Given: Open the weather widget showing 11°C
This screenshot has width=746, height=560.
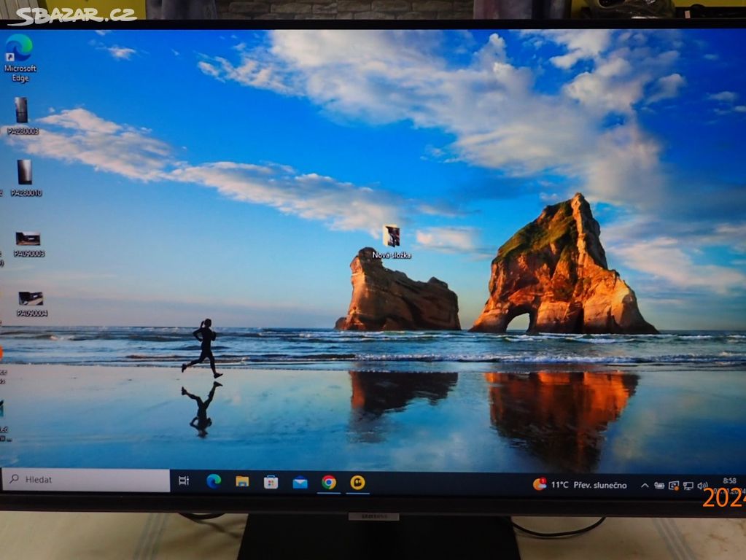Looking at the screenshot, I should coord(580,485).
